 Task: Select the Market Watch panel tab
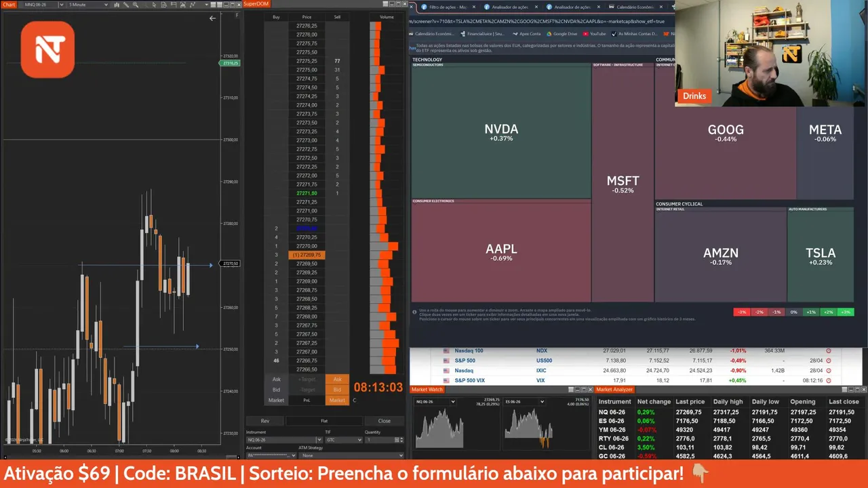[x=427, y=390]
